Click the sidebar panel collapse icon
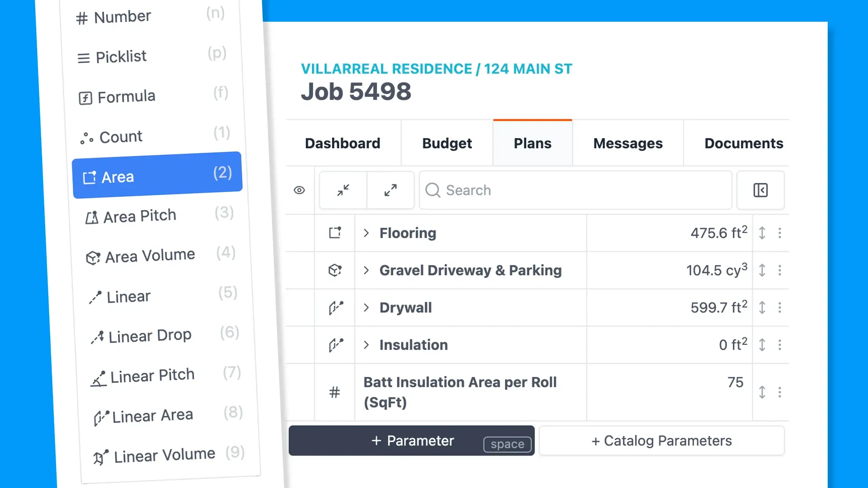868x488 pixels. click(760, 190)
